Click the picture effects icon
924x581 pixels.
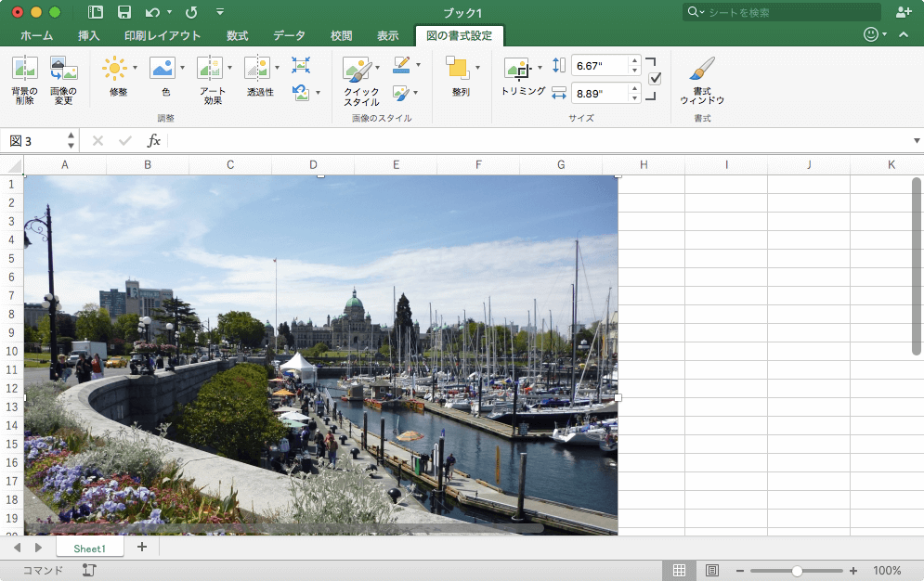click(401, 93)
